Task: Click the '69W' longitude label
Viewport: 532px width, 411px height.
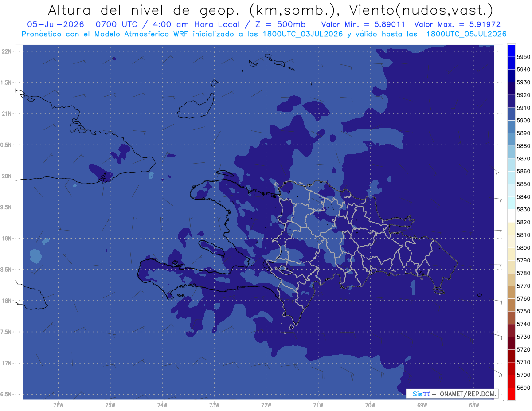Action: [422, 405]
